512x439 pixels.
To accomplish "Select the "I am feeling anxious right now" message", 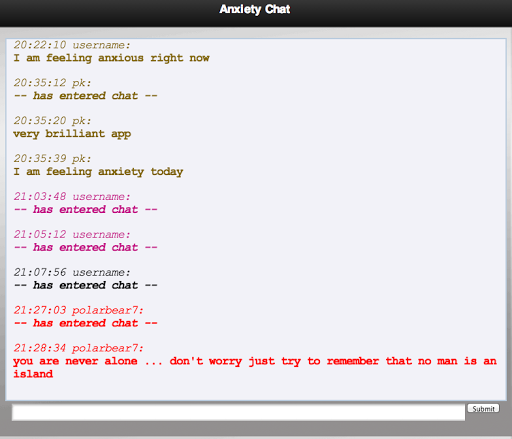I will click(x=111, y=58).
